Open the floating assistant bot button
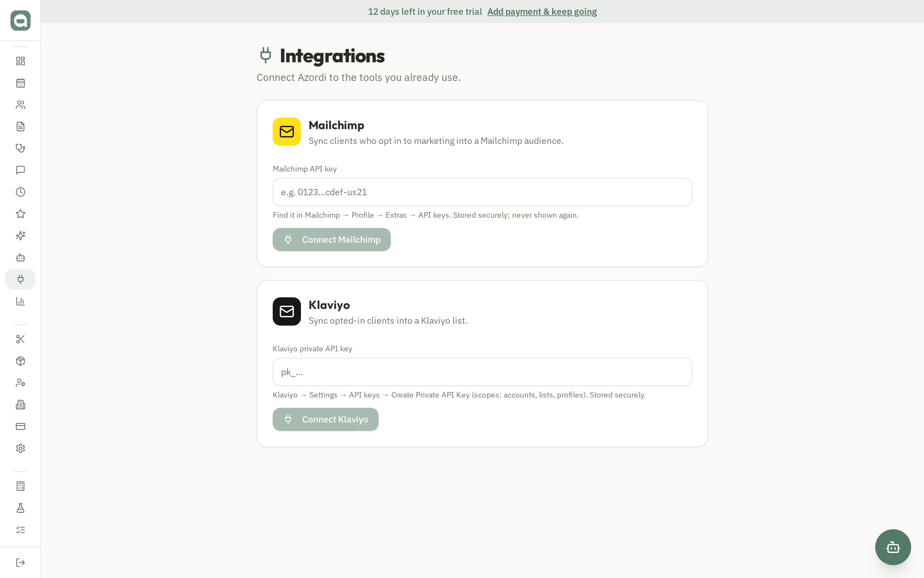 [x=893, y=547]
